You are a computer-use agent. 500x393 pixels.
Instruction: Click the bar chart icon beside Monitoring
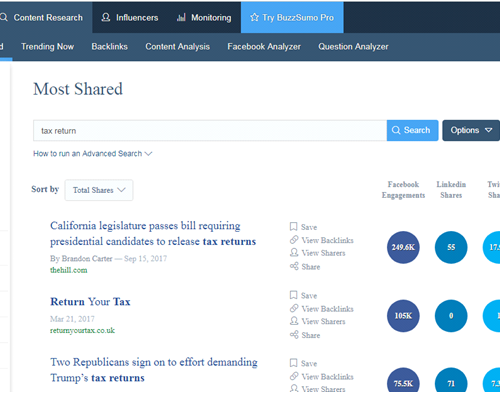click(x=181, y=17)
